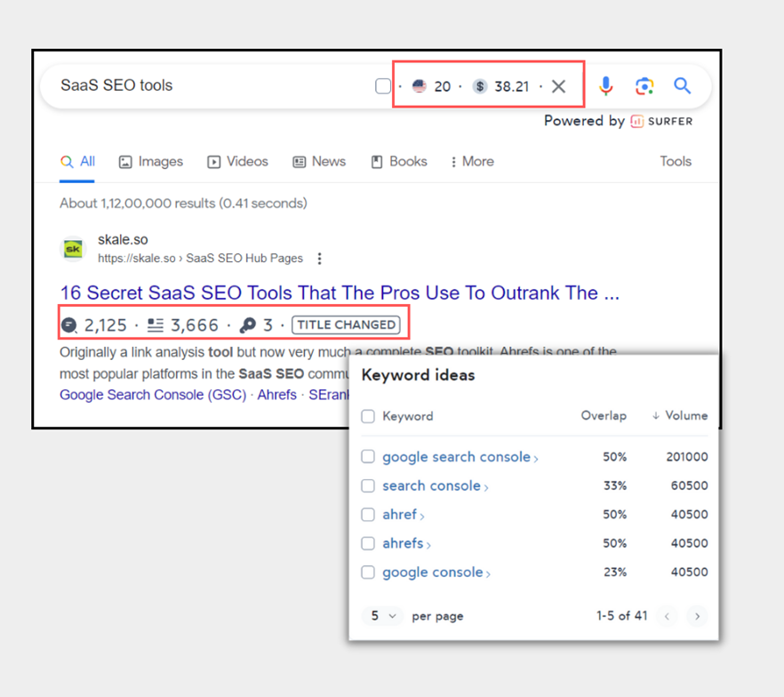This screenshot has width=784, height=697.
Task: Click the microphone voice search icon
Action: click(x=605, y=85)
